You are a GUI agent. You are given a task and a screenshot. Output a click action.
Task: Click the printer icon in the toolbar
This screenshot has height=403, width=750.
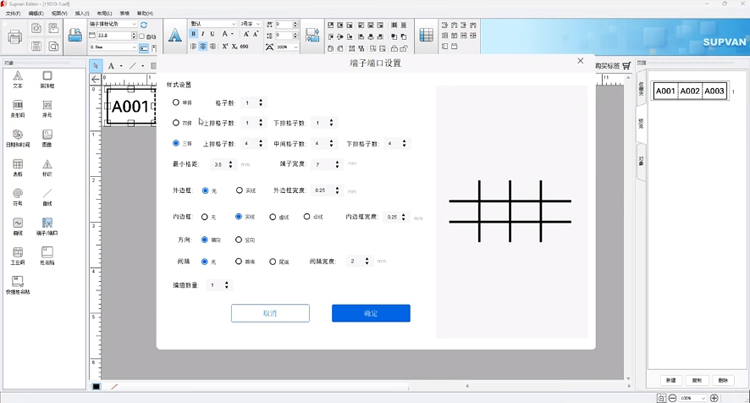tap(15, 37)
